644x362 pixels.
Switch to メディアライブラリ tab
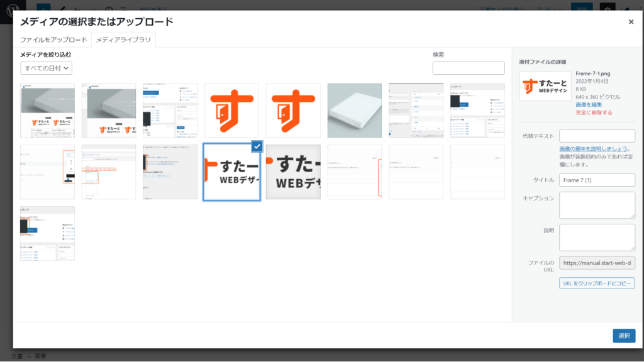click(x=123, y=40)
